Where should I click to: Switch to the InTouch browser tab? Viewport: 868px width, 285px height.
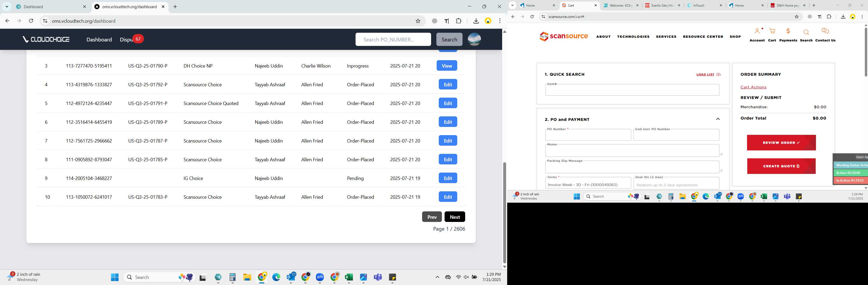[704, 5]
